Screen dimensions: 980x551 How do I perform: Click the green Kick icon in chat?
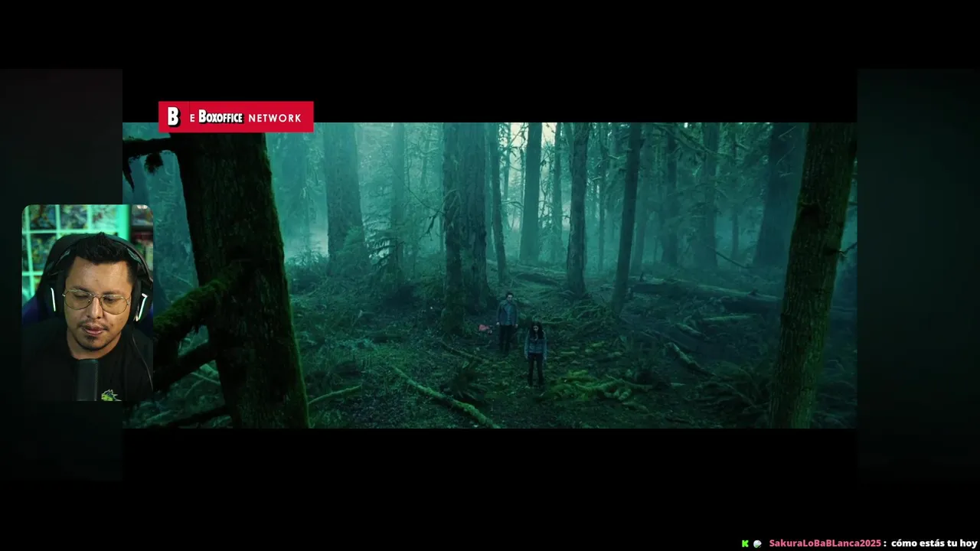(x=745, y=543)
